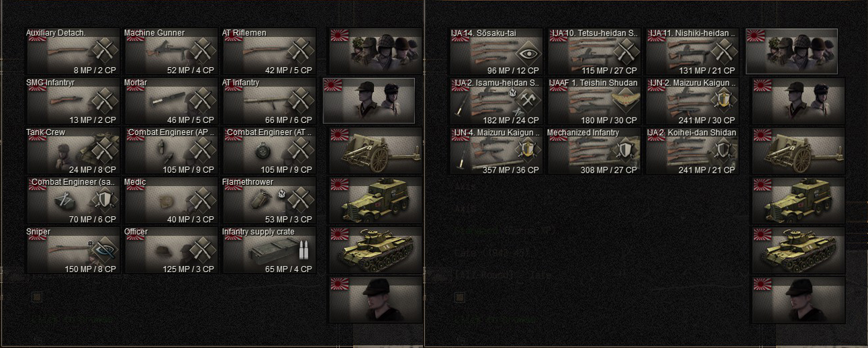The height and width of the screenshot is (348, 868).
Task: Choose the Mechanized Infantry squad
Action: [593, 150]
